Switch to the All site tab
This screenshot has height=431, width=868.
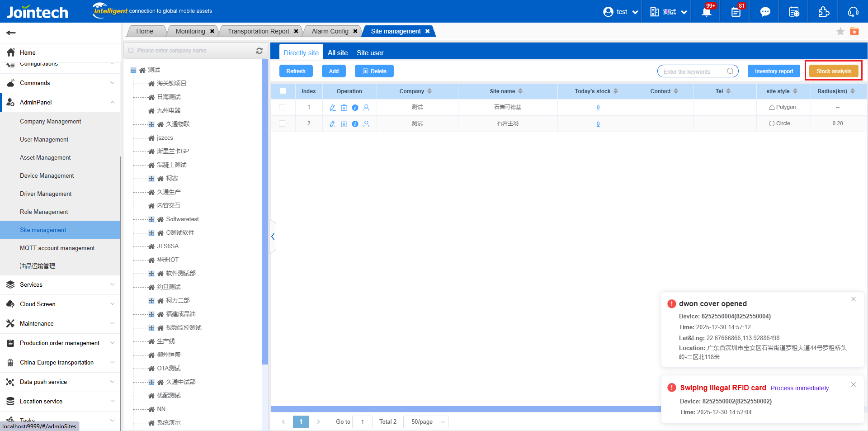click(337, 53)
